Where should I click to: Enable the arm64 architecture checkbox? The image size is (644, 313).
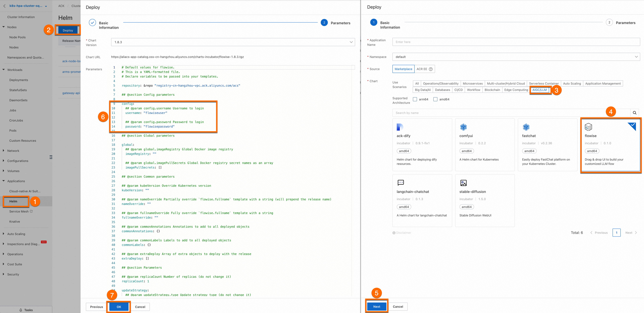coord(415,99)
